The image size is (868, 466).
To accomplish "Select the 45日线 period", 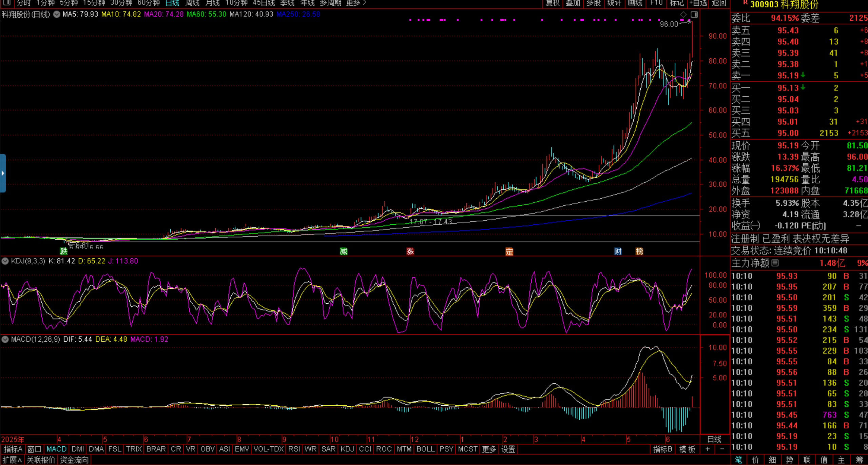I will click(264, 3).
